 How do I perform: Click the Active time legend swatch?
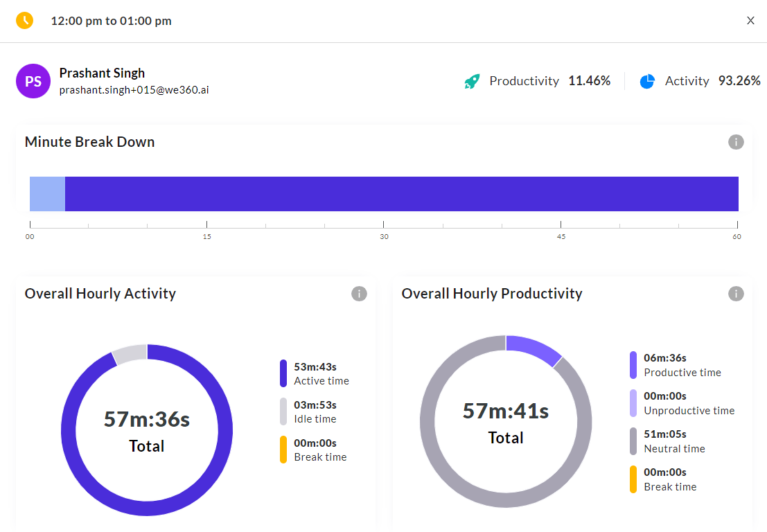283,373
